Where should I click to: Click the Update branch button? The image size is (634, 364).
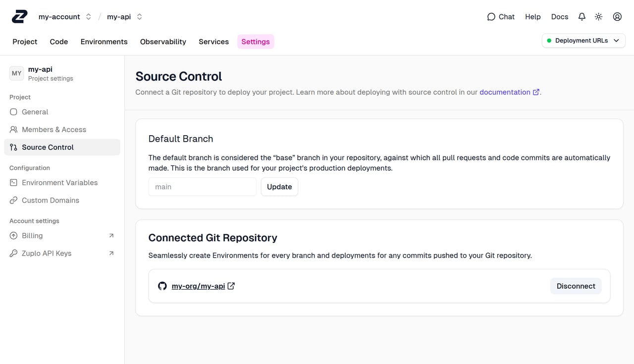[279, 187]
